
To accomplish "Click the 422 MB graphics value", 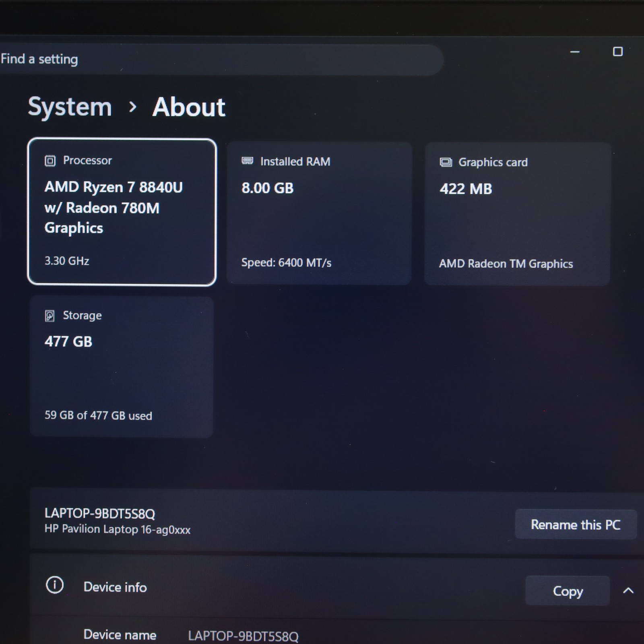I will (466, 189).
